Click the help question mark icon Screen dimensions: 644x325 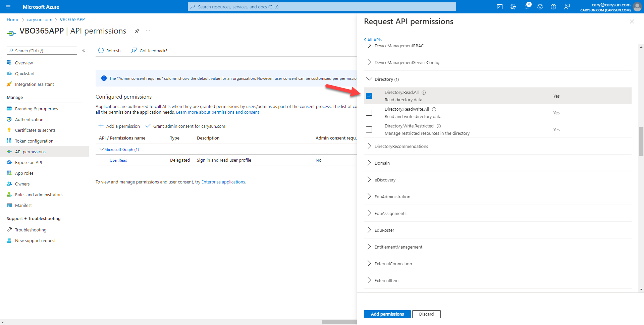(553, 7)
